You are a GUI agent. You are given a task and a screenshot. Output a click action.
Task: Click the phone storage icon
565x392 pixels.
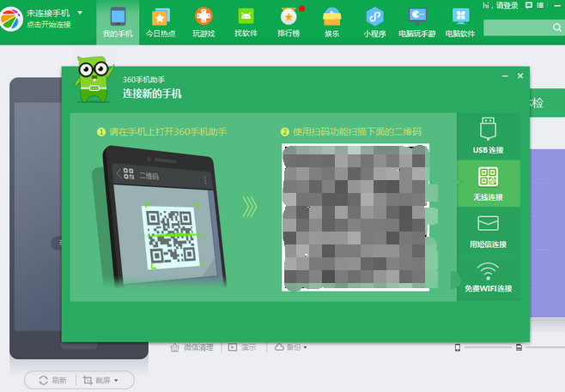click(x=458, y=347)
